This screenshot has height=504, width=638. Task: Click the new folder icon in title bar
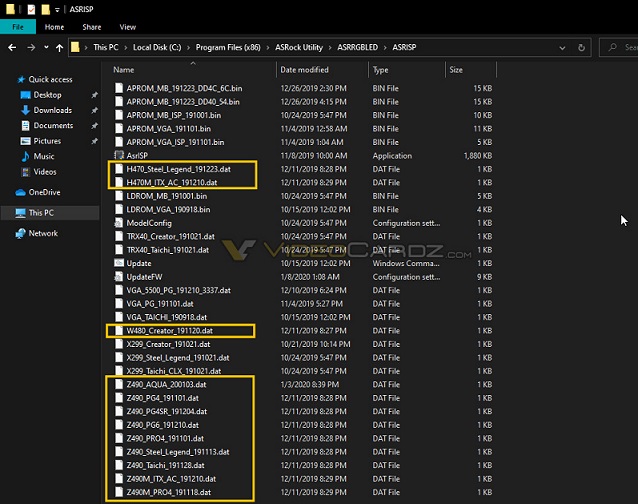[x=46, y=9]
